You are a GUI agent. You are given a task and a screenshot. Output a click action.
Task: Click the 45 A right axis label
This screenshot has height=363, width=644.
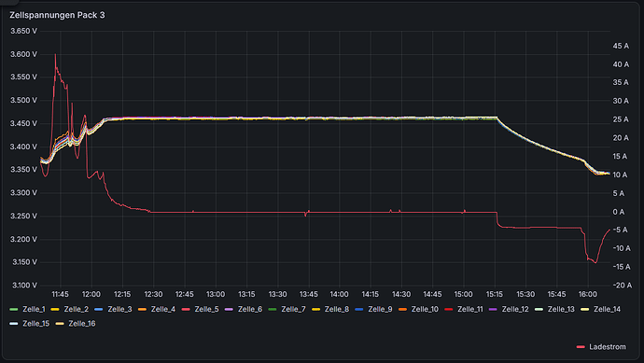pos(621,46)
